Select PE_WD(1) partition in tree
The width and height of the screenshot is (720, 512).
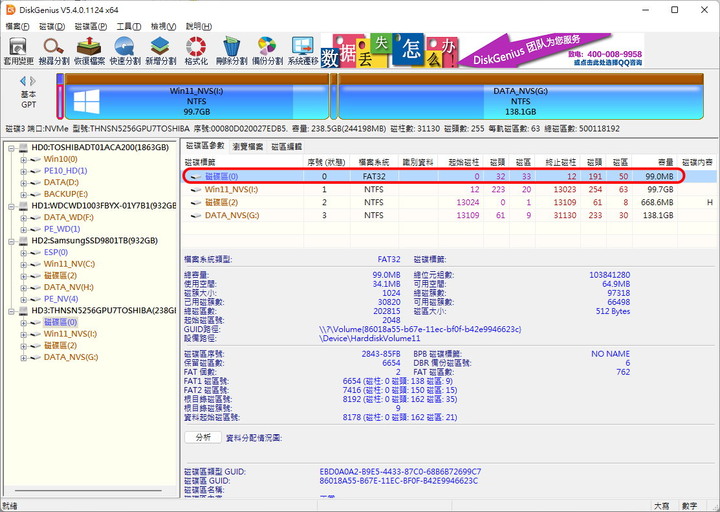62,229
